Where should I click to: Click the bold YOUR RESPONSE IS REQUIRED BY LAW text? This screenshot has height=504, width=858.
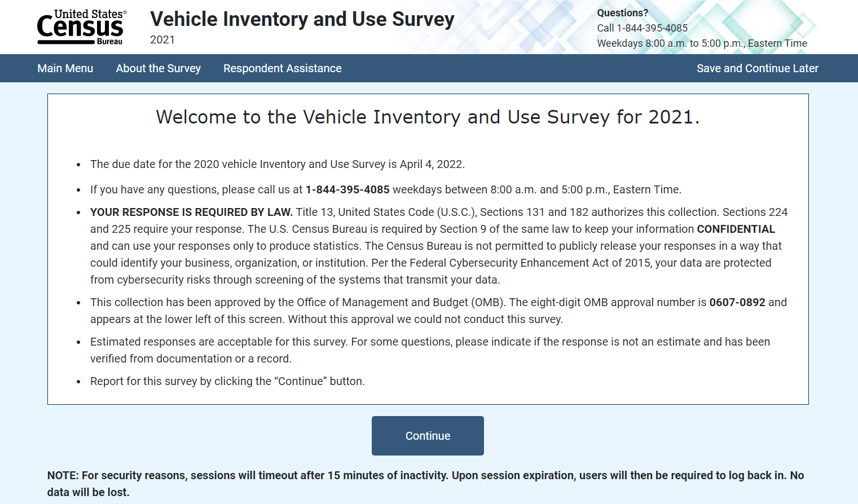(191, 212)
